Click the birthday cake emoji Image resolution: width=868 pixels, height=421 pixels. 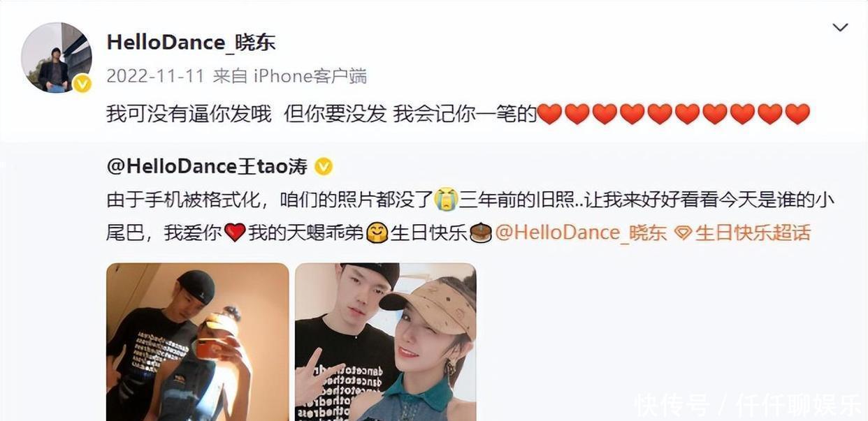coord(480,232)
